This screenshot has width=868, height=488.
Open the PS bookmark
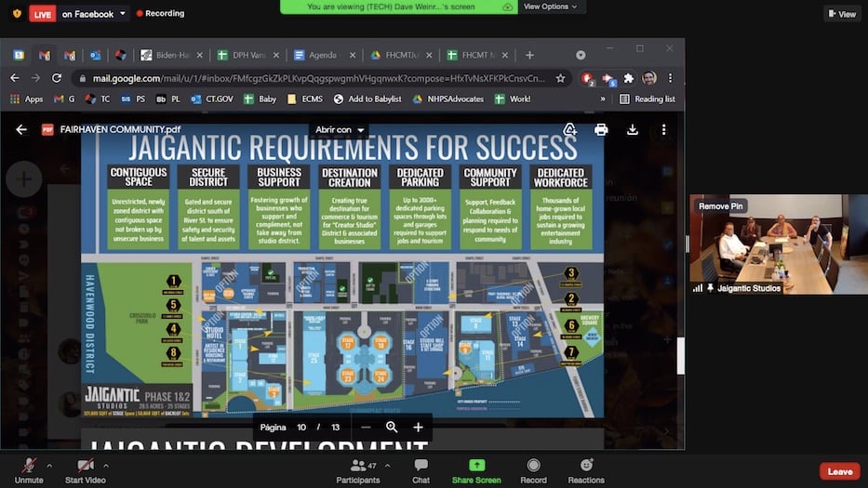pyautogui.click(x=133, y=99)
